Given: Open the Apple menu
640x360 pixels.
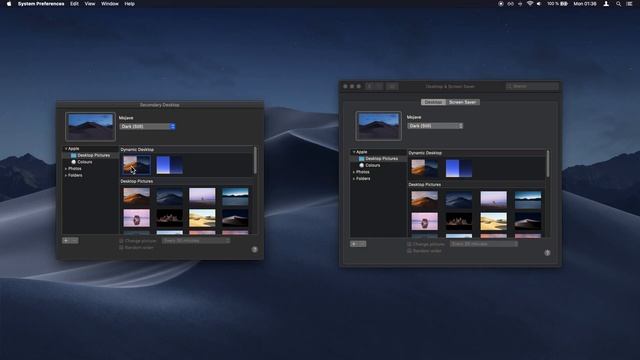Looking at the screenshot, I should (9, 4).
